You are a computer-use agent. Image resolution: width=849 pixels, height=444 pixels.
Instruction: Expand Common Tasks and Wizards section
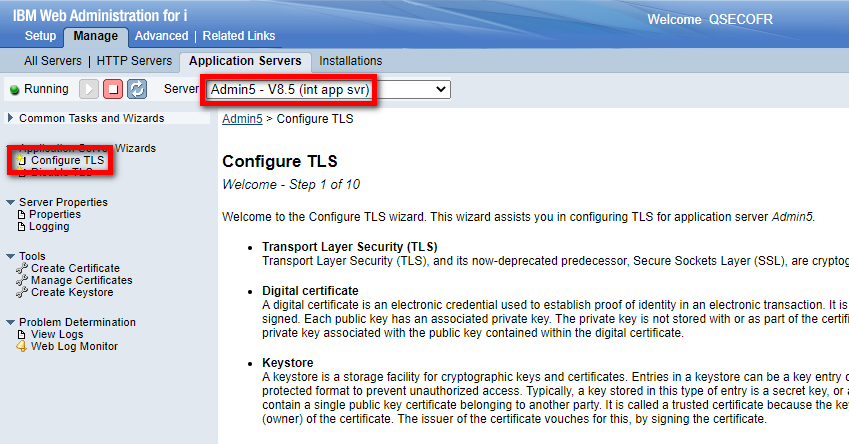coord(10,117)
